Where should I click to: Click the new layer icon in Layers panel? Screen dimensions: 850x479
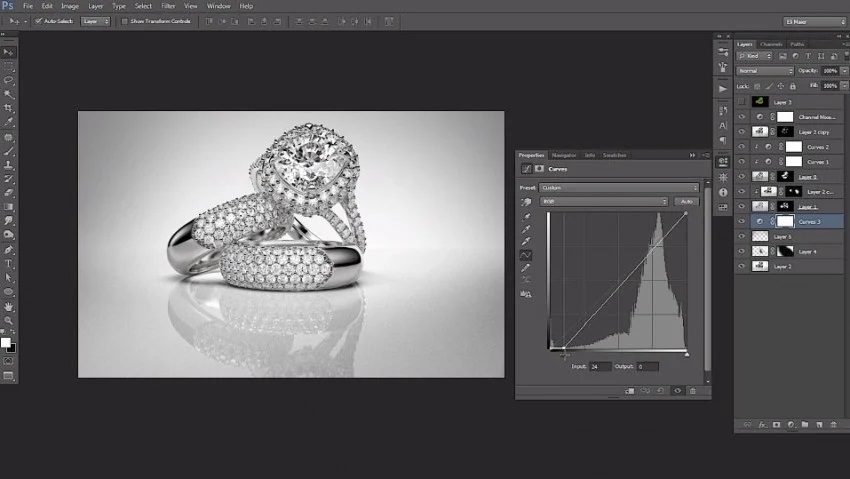(x=819, y=425)
